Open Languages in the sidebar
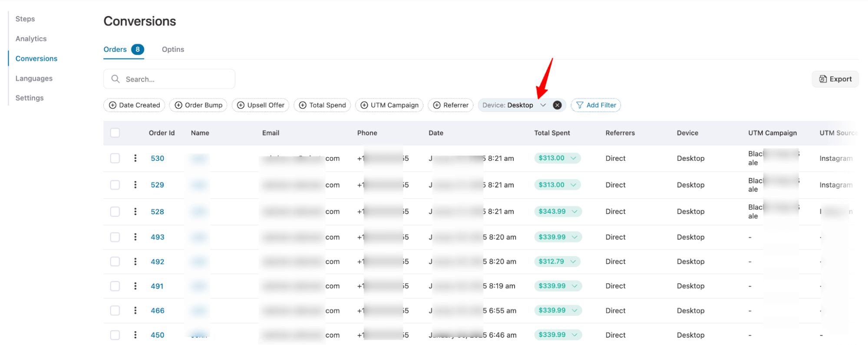868x345 pixels. (34, 78)
